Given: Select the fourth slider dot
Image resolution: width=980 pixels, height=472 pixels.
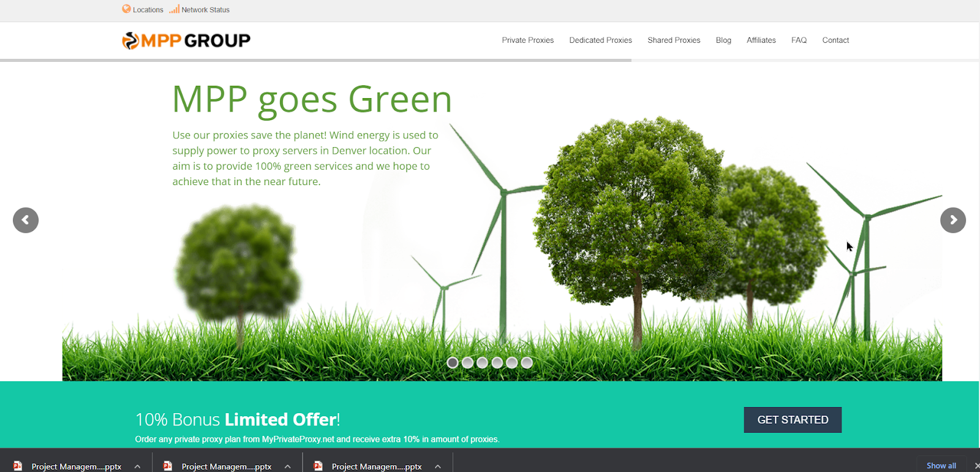Looking at the screenshot, I should click(x=497, y=363).
